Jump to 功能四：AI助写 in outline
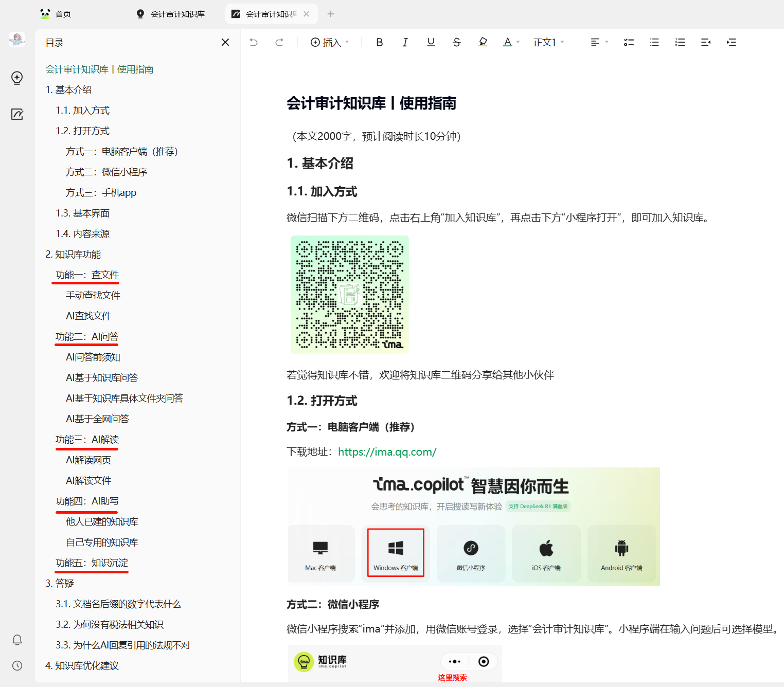 [x=87, y=501]
